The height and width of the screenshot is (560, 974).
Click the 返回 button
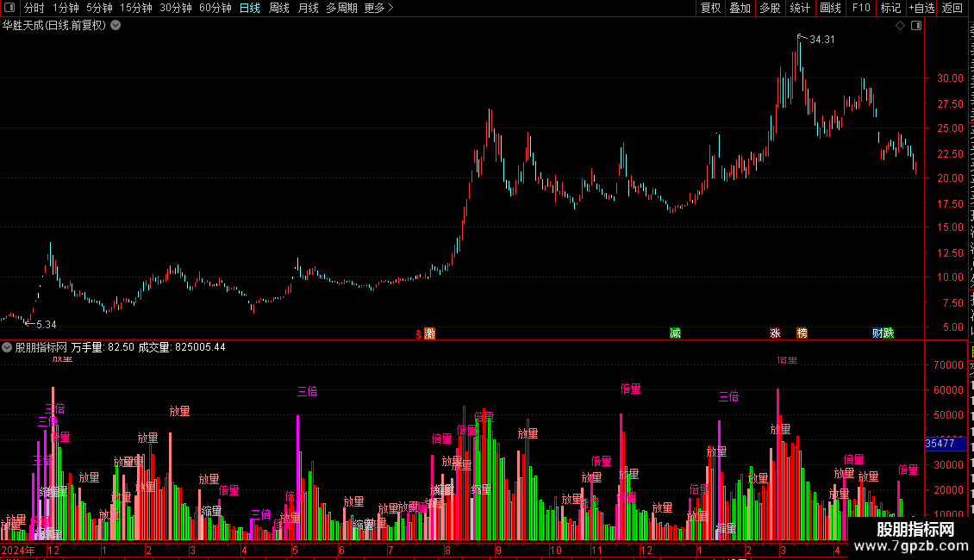pyautogui.click(x=952, y=8)
